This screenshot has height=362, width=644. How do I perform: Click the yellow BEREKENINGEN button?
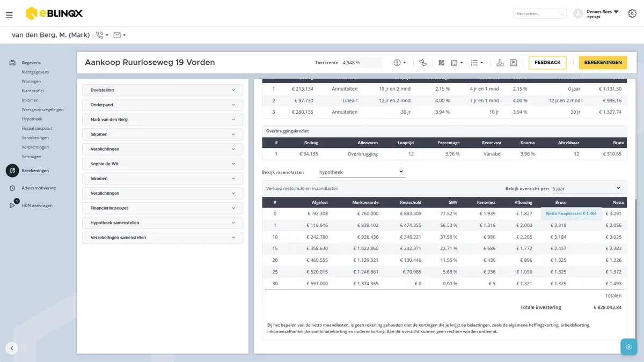click(603, 63)
